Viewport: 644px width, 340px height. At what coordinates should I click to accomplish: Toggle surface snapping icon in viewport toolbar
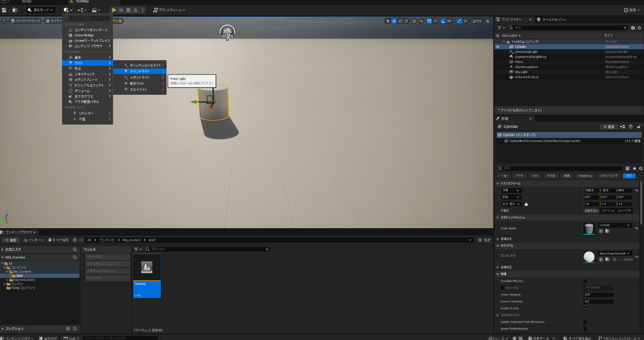(422, 21)
